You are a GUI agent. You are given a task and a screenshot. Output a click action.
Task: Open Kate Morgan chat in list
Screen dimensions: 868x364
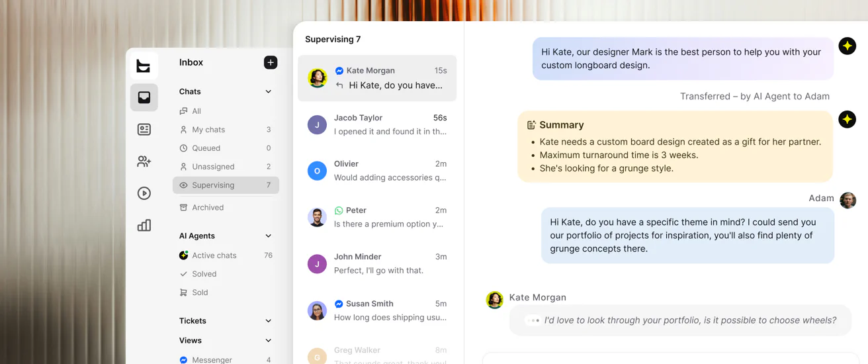pyautogui.click(x=377, y=78)
